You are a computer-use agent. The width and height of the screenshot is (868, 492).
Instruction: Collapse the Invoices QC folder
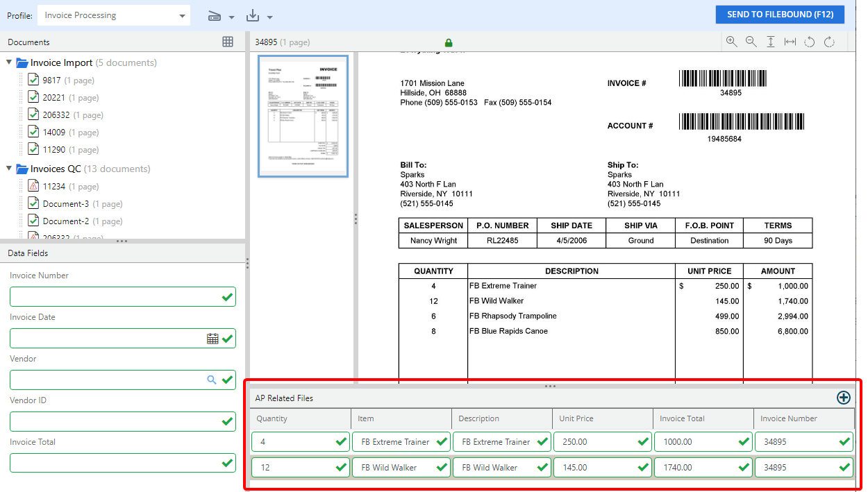tap(9, 169)
